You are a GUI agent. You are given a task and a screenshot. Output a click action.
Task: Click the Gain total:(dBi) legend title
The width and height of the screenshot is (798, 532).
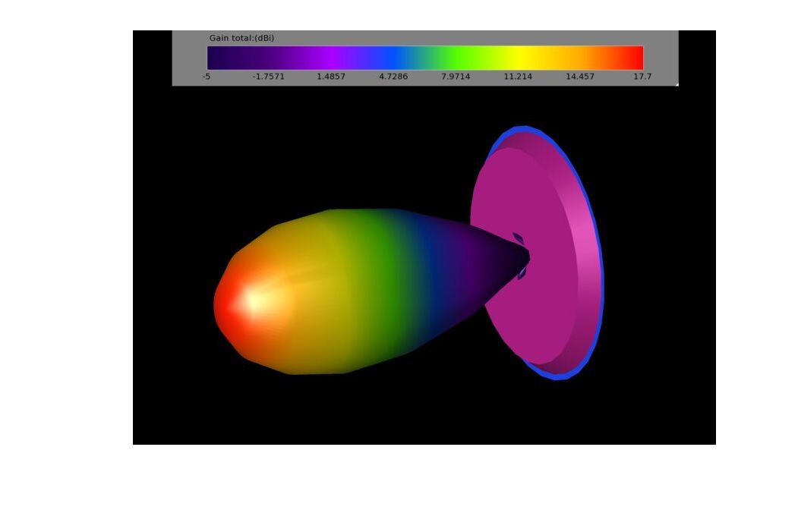click(x=241, y=38)
